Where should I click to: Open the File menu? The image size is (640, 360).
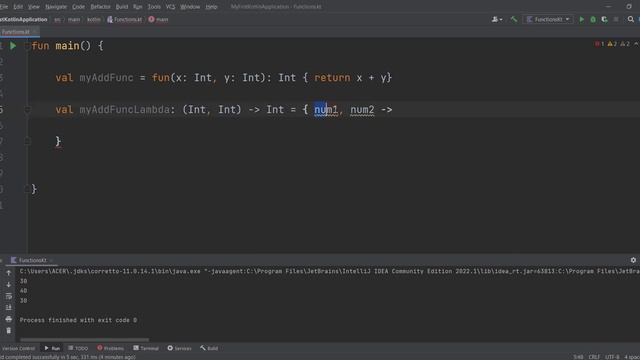point(4,7)
